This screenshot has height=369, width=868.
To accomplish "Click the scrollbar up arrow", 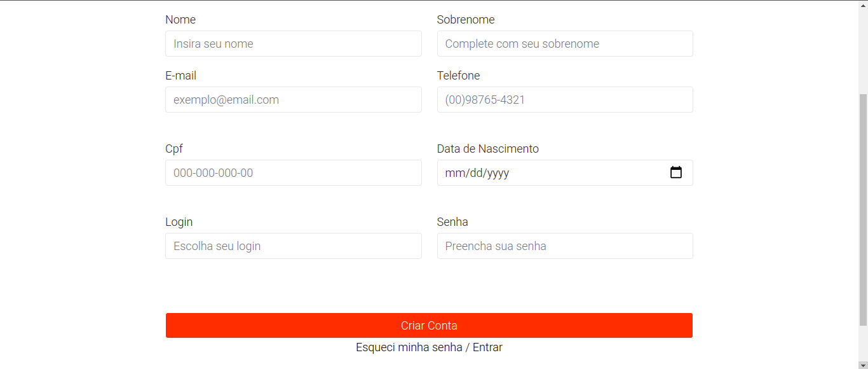I will (863, 4).
